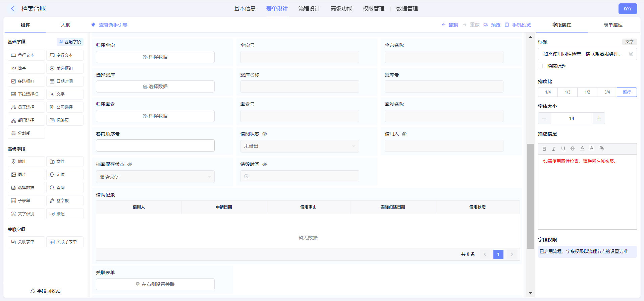This screenshot has width=644, height=301.
Task: Switch to the 流程设计 tab
Action: [309, 9]
